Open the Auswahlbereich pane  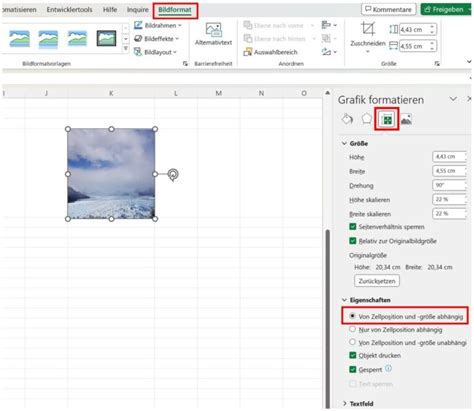pyautogui.click(x=270, y=52)
